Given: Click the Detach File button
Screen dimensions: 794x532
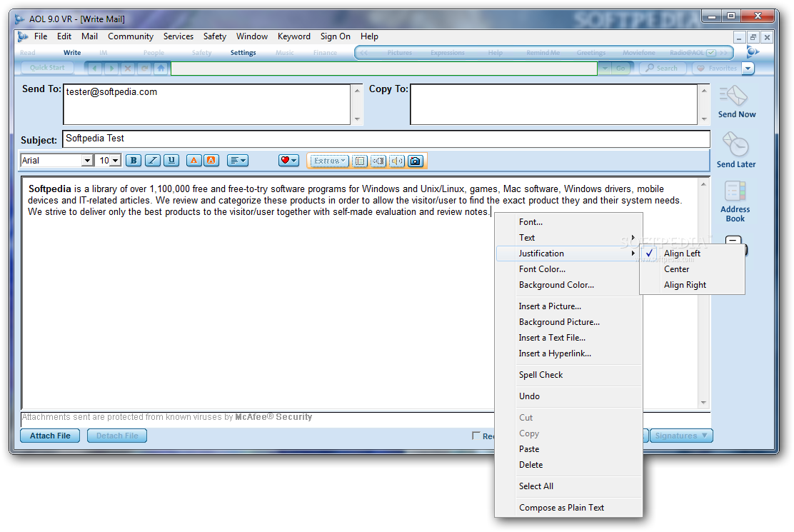Looking at the screenshot, I should pos(117,436).
